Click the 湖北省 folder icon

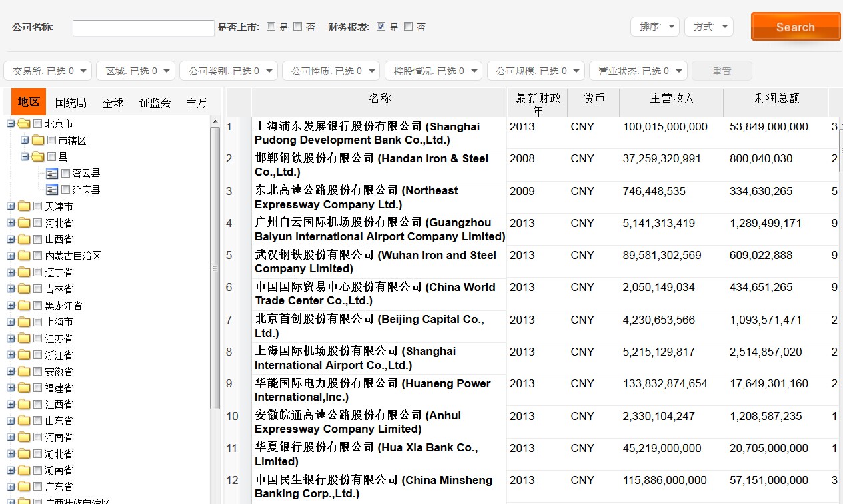pyautogui.click(x=24, y=454)
